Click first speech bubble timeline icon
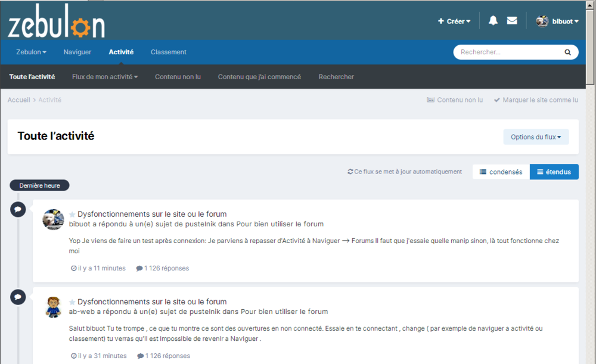This screenshot has width=596, height=364. 18,209
